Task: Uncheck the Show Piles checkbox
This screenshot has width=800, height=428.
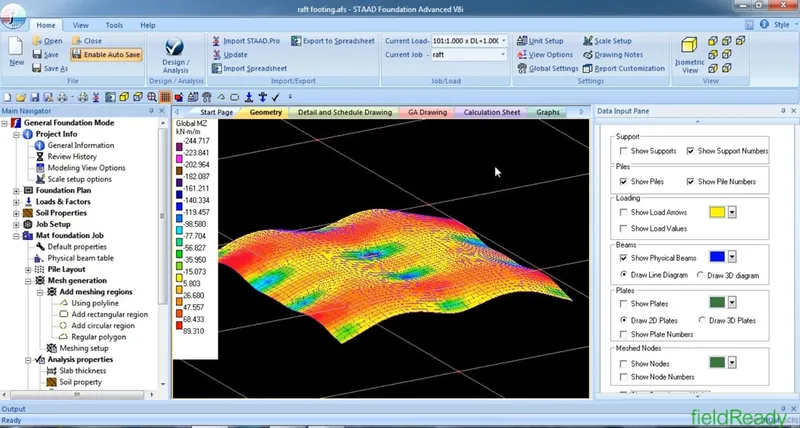Action: point(623,182)
